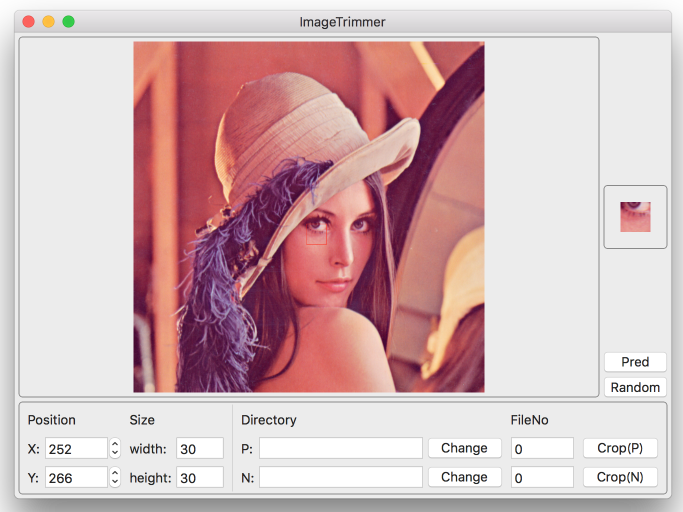
Task: Select the width size field
Action: click(200, 448)
